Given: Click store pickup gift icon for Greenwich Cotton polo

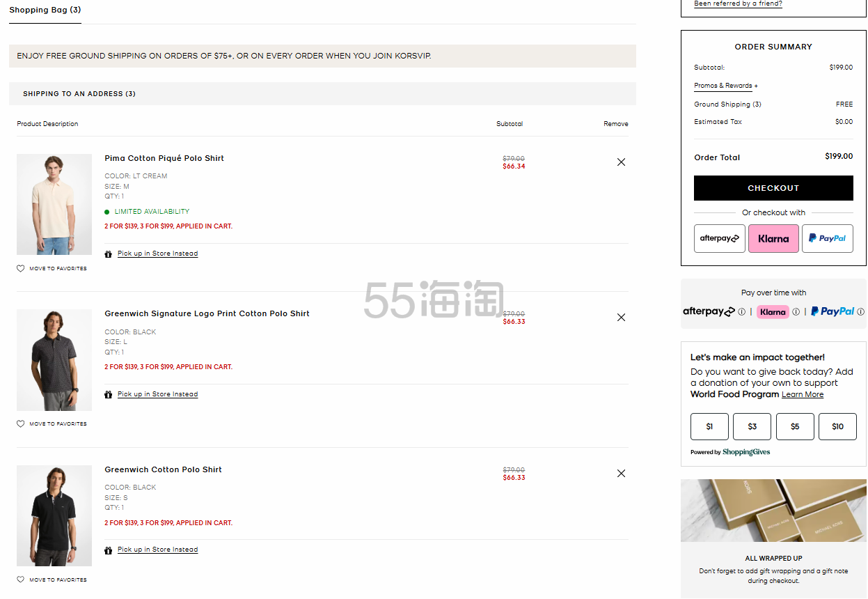Looking at the screenshot, I should point(108,550).
